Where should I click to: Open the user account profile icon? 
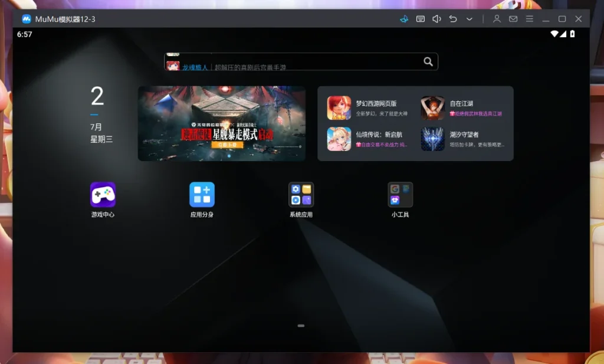tap(497, 19)
